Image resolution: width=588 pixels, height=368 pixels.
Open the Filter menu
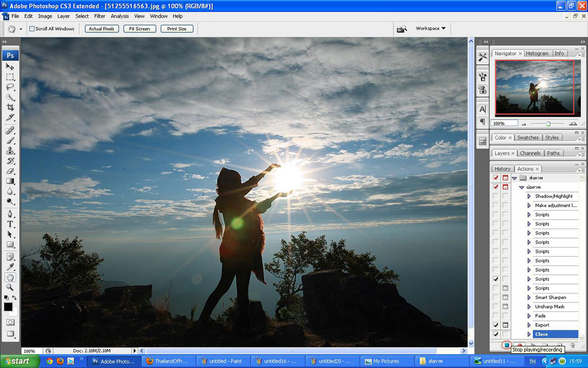pyautogui.click(x=99, y=16)
